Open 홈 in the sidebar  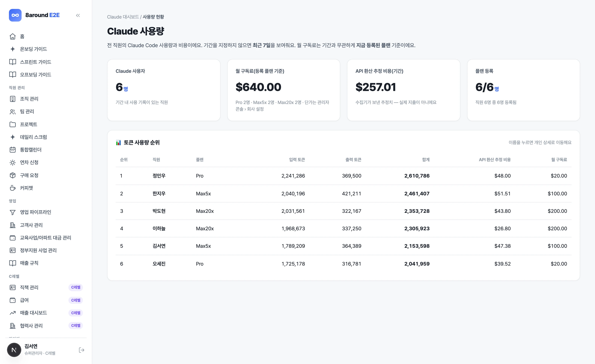point(46,36)
